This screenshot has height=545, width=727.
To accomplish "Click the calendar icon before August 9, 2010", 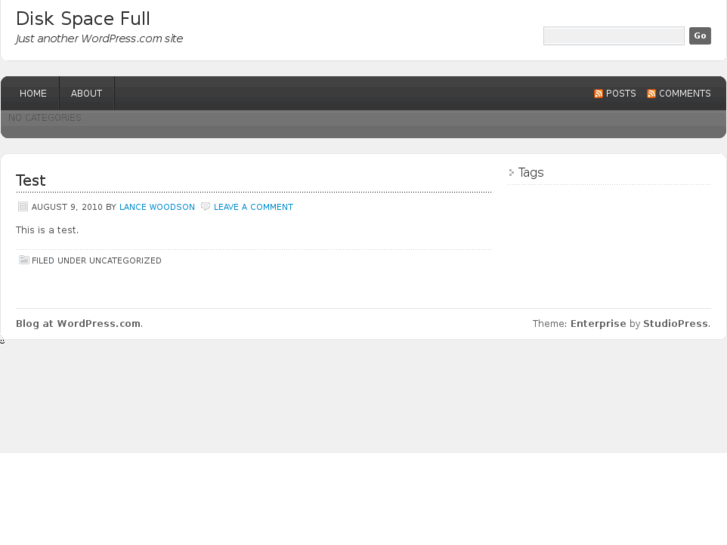I will click(x=23, y=207).
